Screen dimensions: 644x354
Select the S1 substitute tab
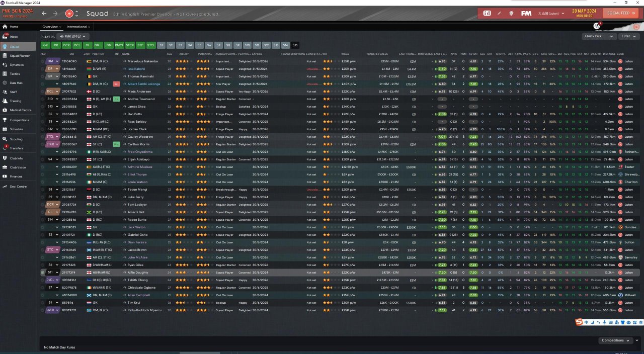pos(161,45)
